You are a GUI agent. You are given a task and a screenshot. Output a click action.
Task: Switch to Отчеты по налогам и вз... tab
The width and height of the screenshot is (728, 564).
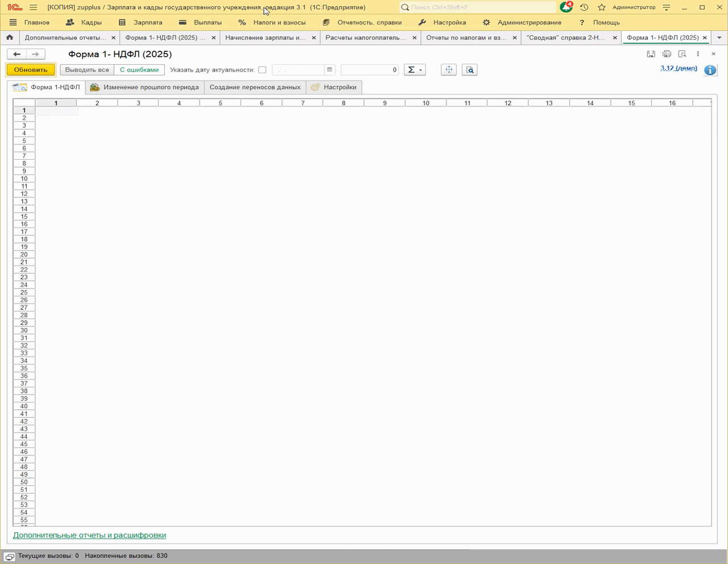pos(466,38)
